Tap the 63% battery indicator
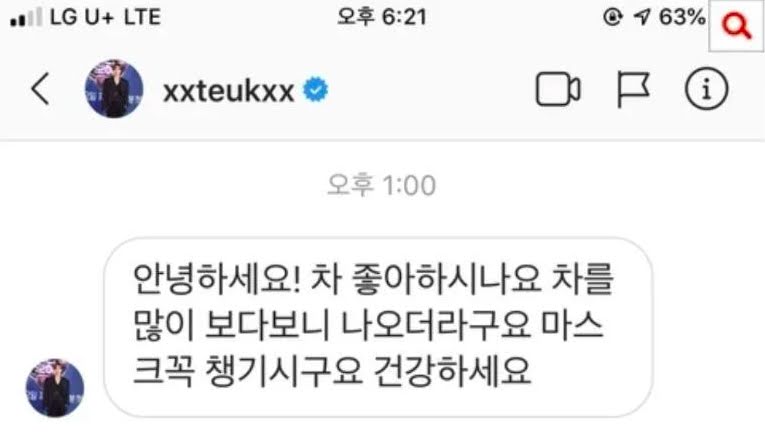The height and width of the screenshot is (448, 765). (682, 17)
